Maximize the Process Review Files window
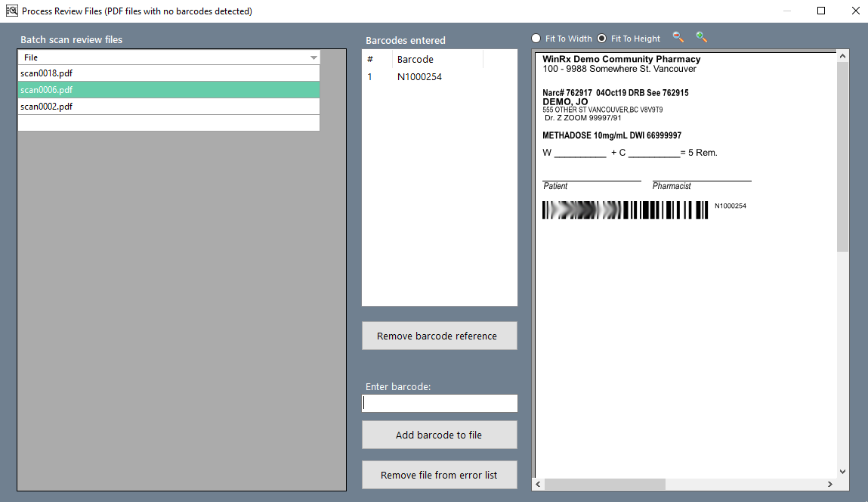Viewport: 868px width, 502px height. [821, 11]
